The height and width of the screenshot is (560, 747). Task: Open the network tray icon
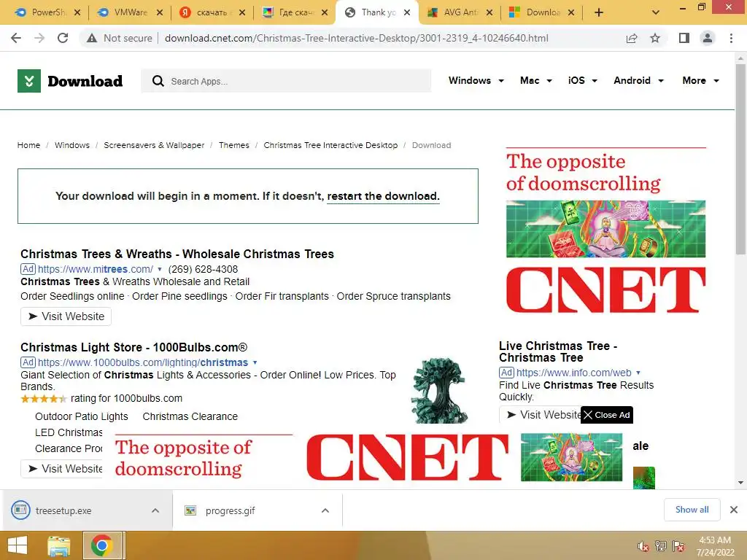(661, 546)
